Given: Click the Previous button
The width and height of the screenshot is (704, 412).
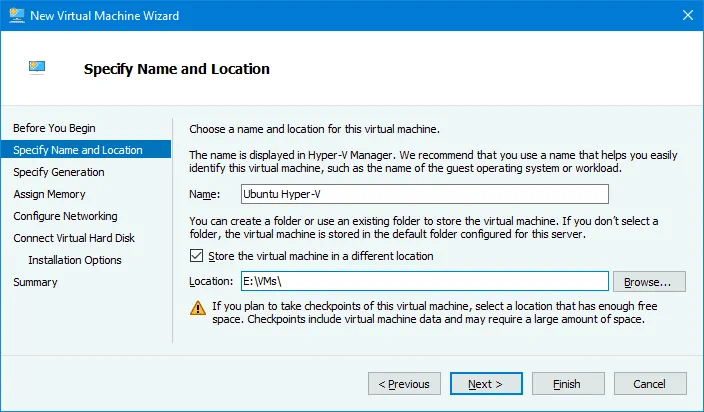Looking at the screenshot, I should tap(404, 383).
